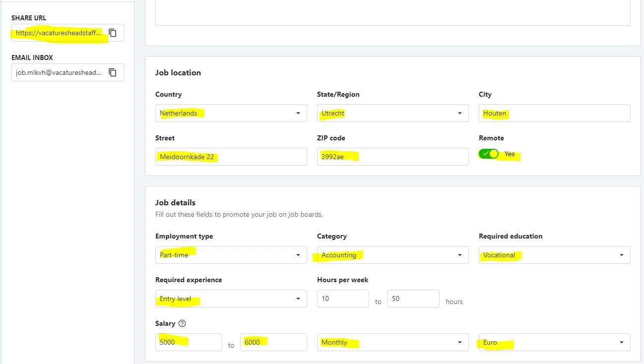Open the Country dropdown showing Netherlands
Screen dimensions: 644x364
pyautogui.click(x=231, y=113)
